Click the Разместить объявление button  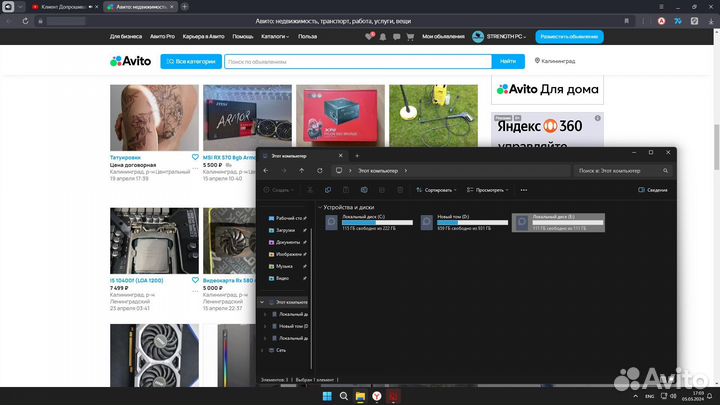570,36
